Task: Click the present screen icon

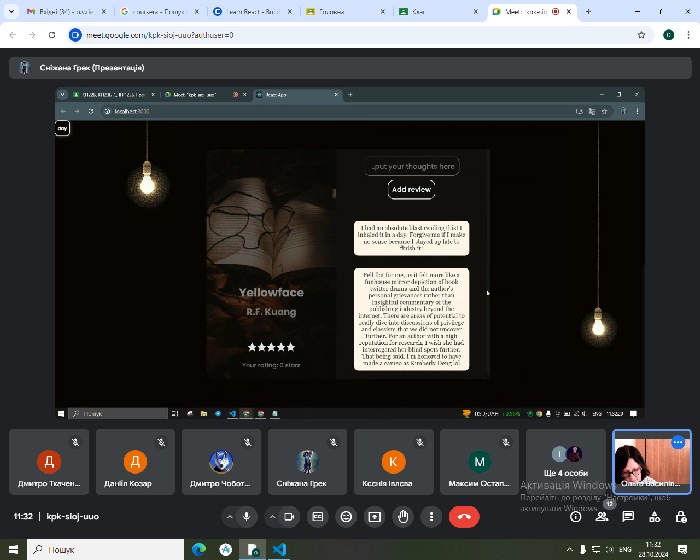Action: tap(375, 517)
